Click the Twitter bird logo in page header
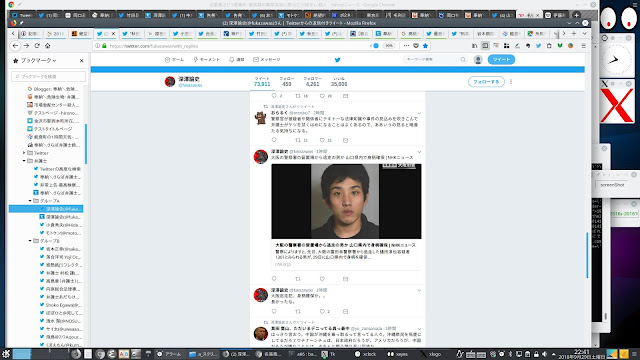Image resolution: width=640 pixels, height=360 pixels. point(338,60)
